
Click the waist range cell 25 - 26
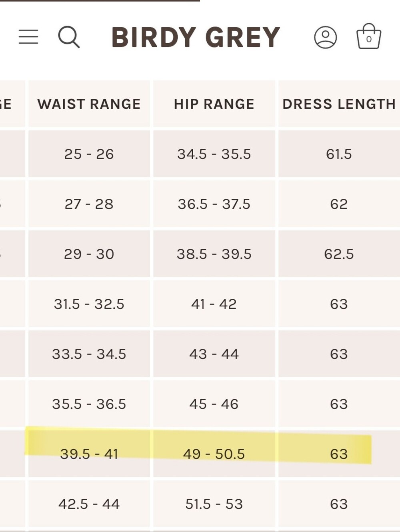coord(89,154)
